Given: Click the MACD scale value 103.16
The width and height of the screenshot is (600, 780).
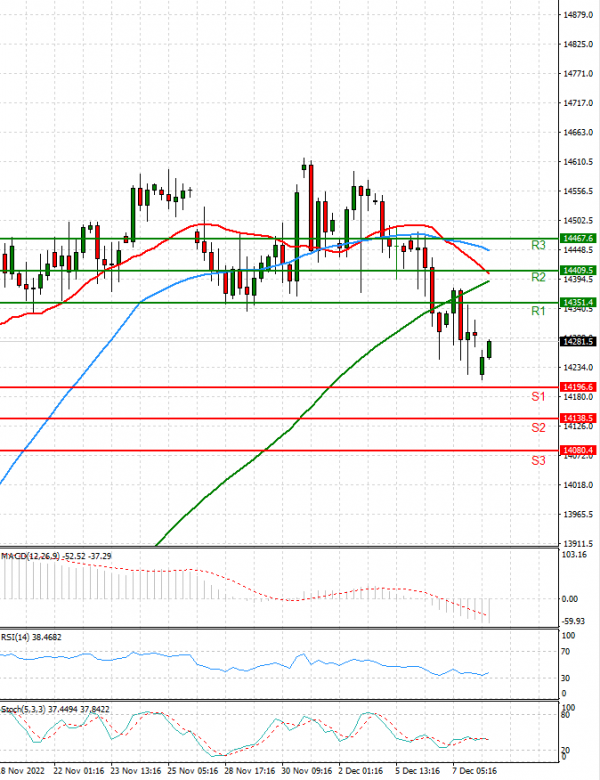Looking at the screenshot, I should (574, 555).
